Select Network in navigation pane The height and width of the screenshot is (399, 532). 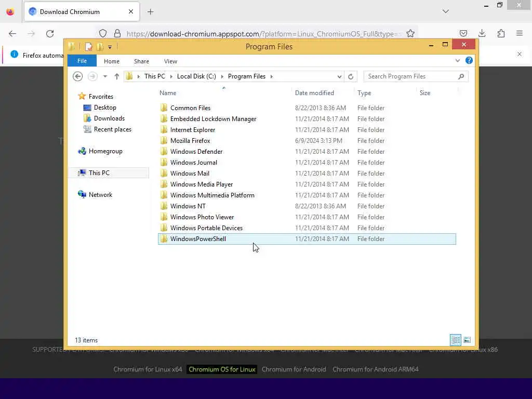coord(100,195)
